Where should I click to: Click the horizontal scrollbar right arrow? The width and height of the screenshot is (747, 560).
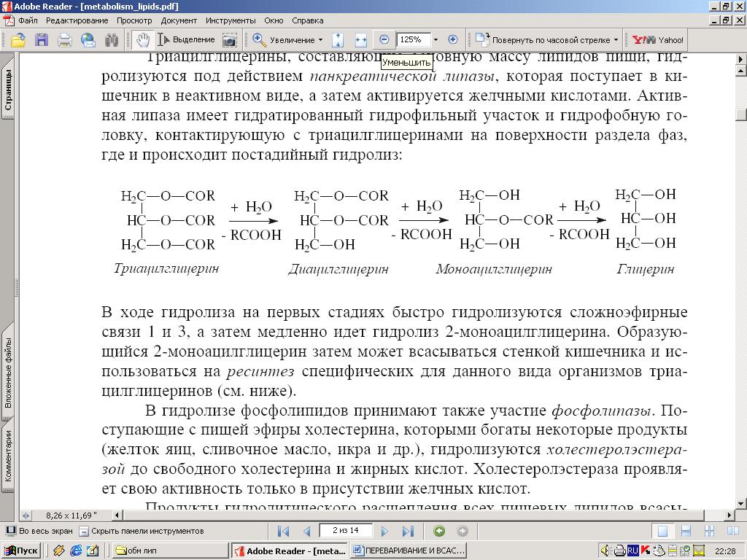pos(729,516)
